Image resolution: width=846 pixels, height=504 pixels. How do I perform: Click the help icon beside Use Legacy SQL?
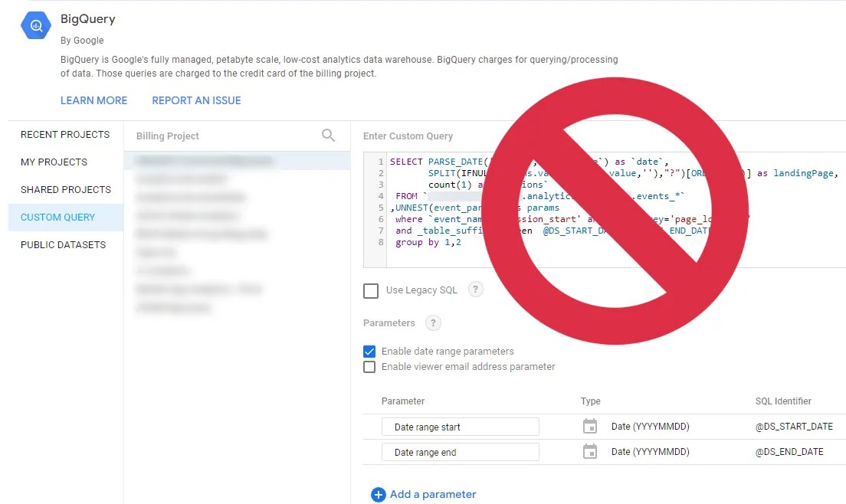click(475, 290)
